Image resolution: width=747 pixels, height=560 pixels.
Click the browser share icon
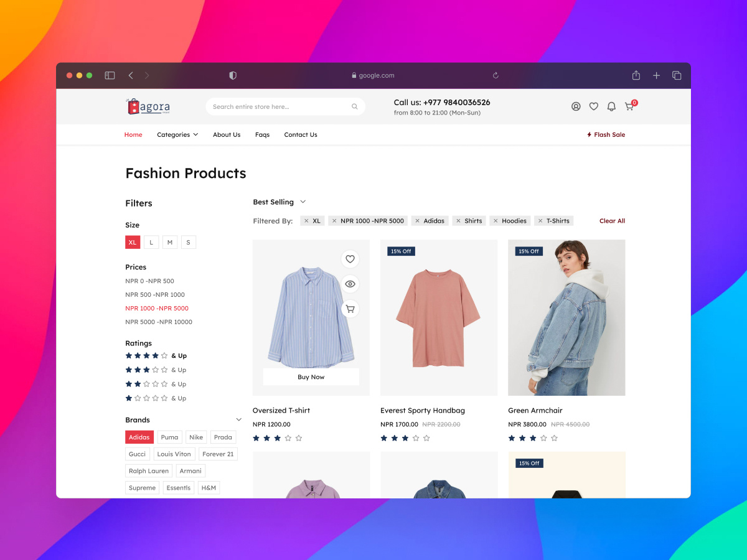[636, 75]
